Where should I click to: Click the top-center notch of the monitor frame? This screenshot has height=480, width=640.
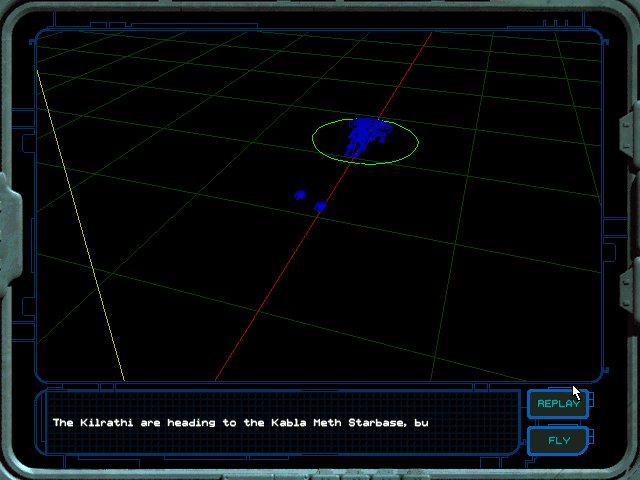tap(319, 8)
